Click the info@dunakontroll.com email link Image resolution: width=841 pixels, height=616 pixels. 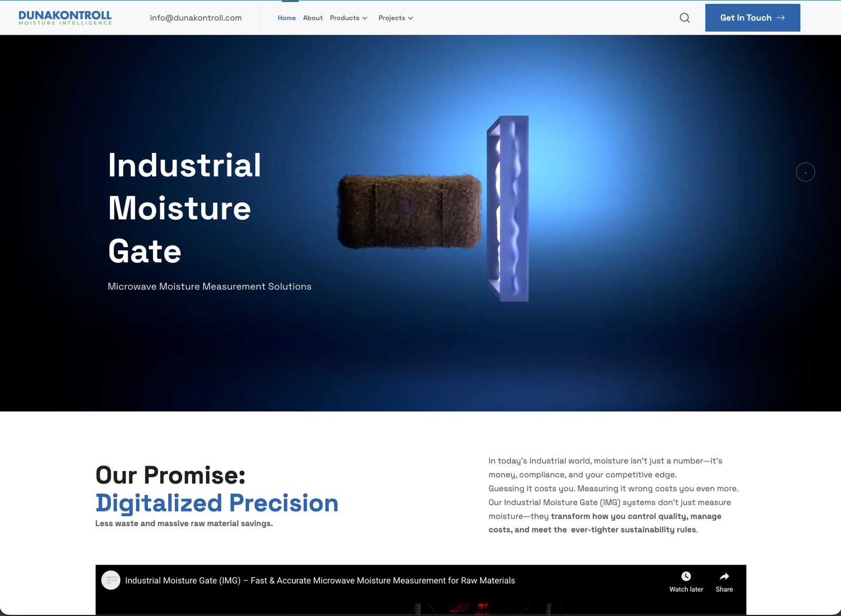(196, 18)
